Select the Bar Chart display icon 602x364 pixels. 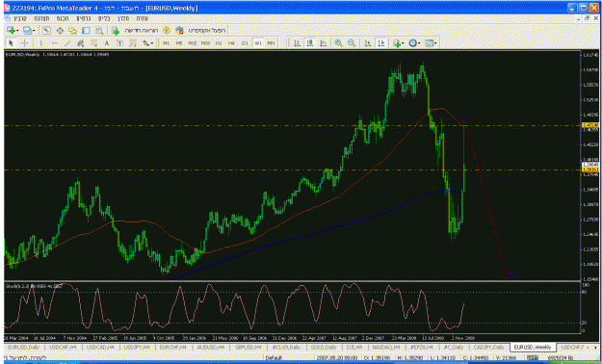coord(297,43)
